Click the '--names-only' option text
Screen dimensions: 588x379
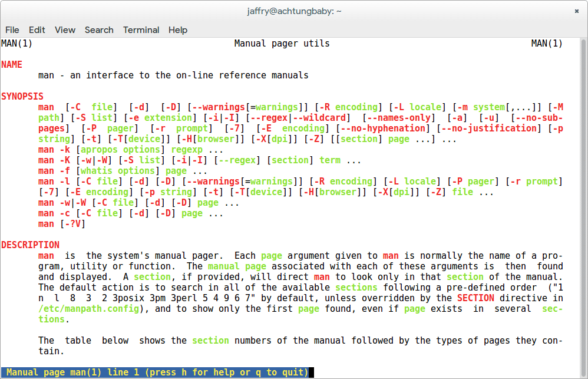[x=399, y=118]
